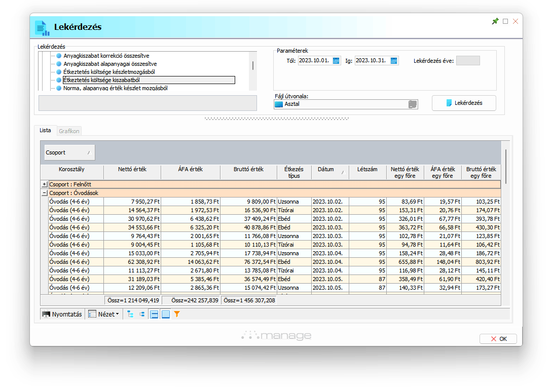551x392 pixels.
Task: Toggle the footer summary row button
Action: coord(166,315)
